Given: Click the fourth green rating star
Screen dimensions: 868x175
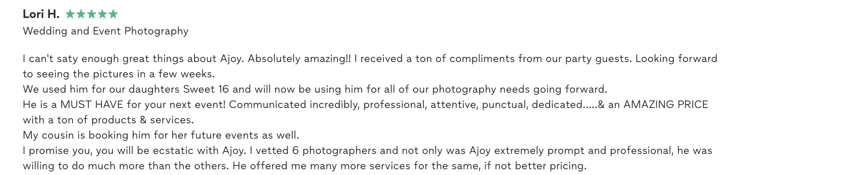Looking at the screenshot, I should tap(102, 15).
